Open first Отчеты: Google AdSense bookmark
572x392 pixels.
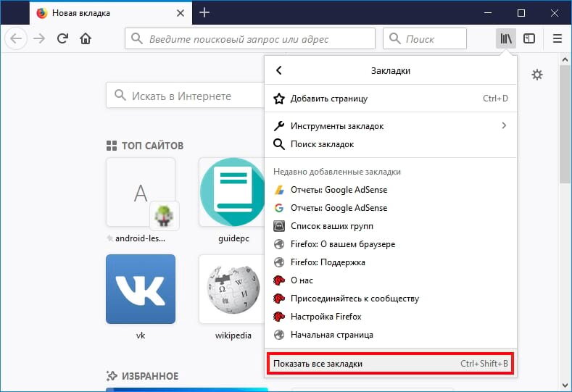(390, 190)
